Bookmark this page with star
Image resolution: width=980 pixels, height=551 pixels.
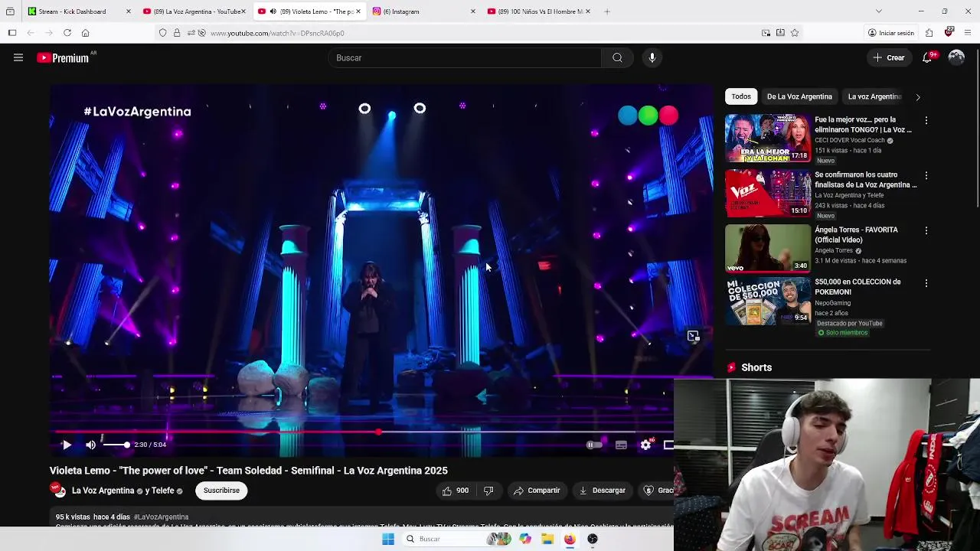click(x=795, y=33)
